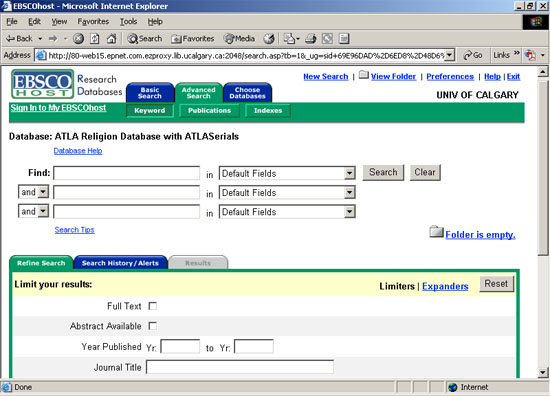The width and height of the screenshot is (550, 396).
Task: Open the History toolbar icon
Action: pos(269,39)
